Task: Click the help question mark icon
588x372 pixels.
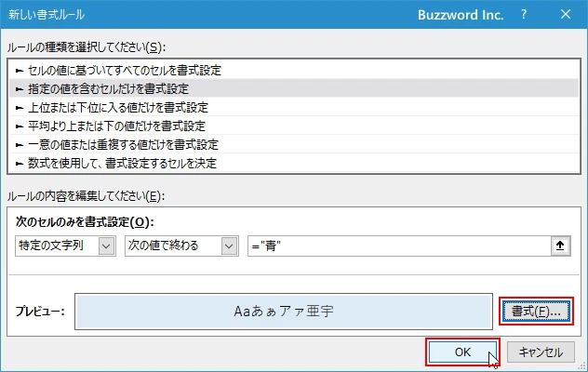Action: tap(524, 15)
